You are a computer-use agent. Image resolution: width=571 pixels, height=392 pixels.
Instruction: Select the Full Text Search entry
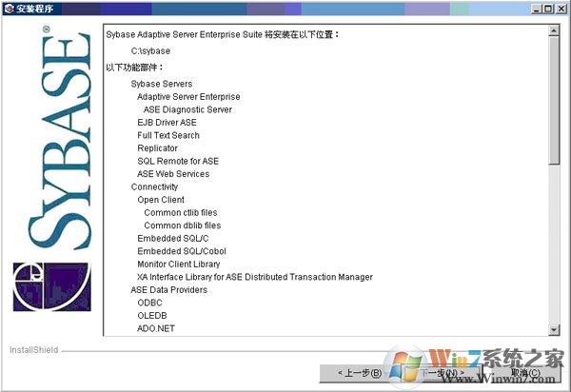click(x=168, y=135)
